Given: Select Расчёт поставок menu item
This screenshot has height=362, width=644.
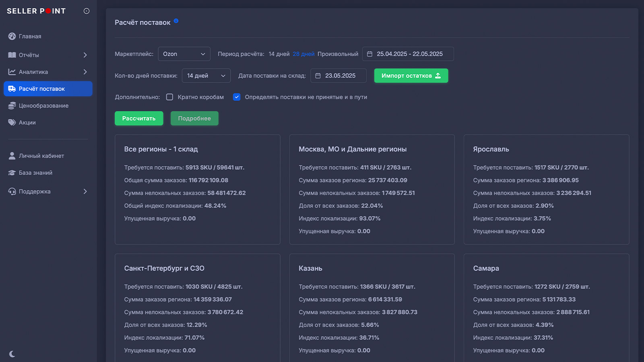Looking at the screenshot, I should point(48,89).
